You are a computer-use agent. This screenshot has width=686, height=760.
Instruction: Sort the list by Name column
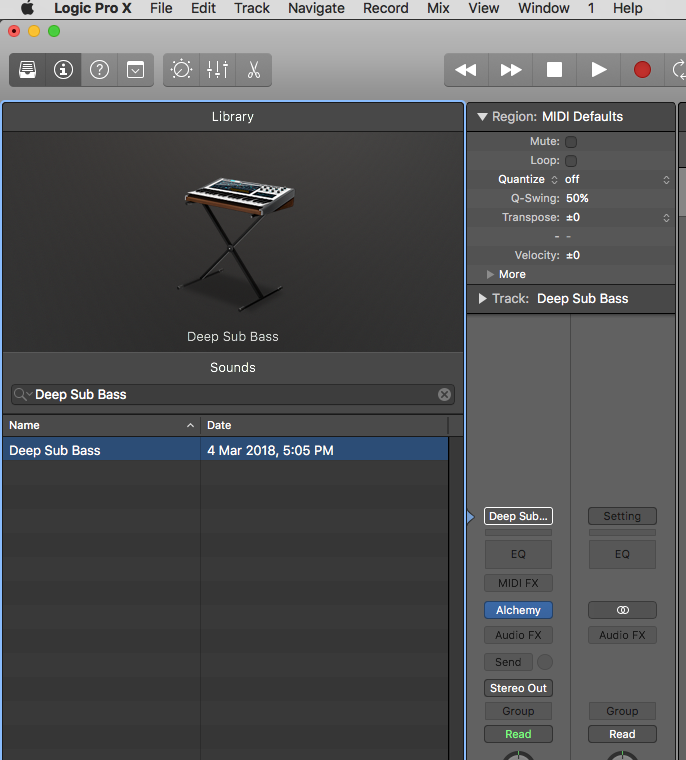(x=101, y=426)
